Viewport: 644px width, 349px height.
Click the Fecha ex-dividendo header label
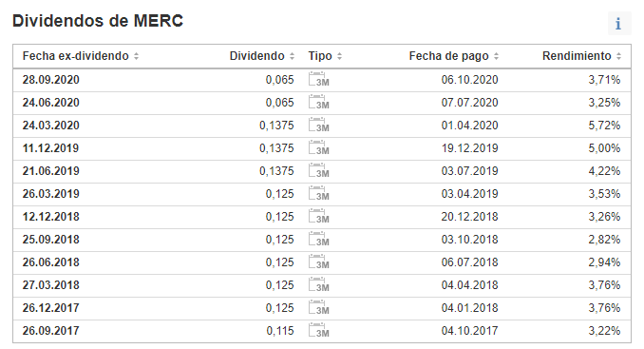pyautogui.click(x=76, y=56)
